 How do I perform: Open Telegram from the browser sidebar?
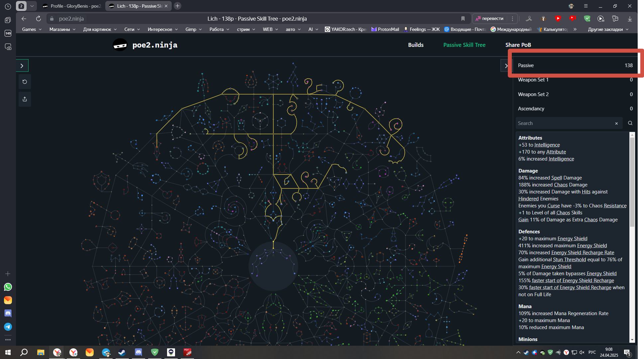(x=8, y=327)
